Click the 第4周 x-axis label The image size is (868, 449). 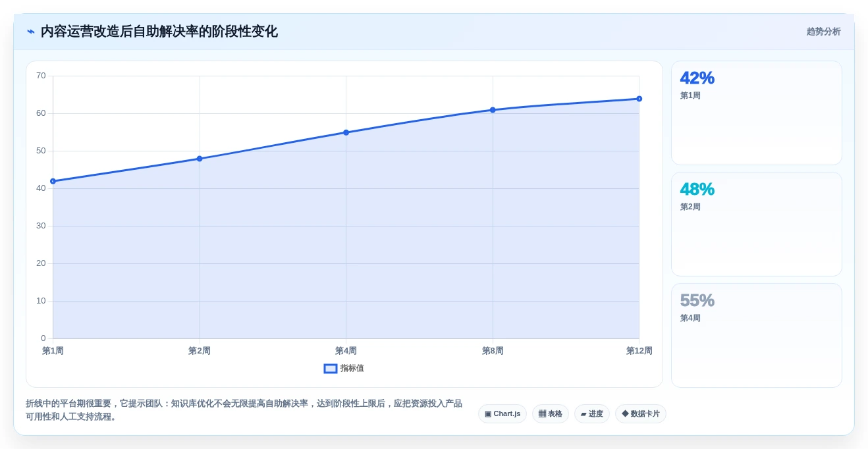pos(346,351)
